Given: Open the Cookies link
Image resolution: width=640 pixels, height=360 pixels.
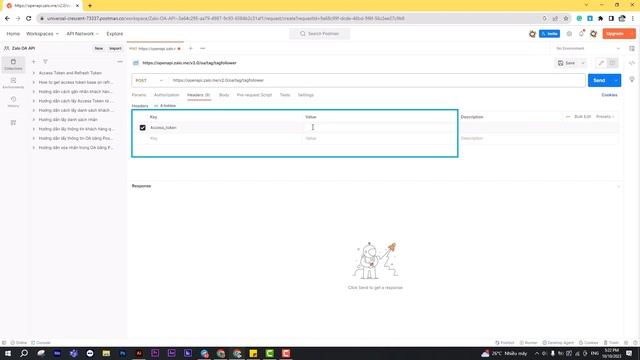Looking at the screenshot, I should [609, 95].
